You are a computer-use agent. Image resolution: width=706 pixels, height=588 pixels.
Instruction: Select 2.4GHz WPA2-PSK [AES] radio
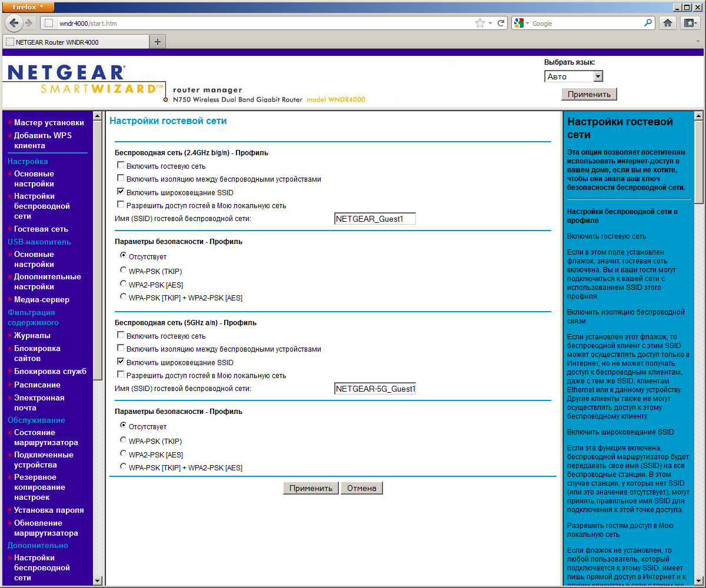(123, 283)
